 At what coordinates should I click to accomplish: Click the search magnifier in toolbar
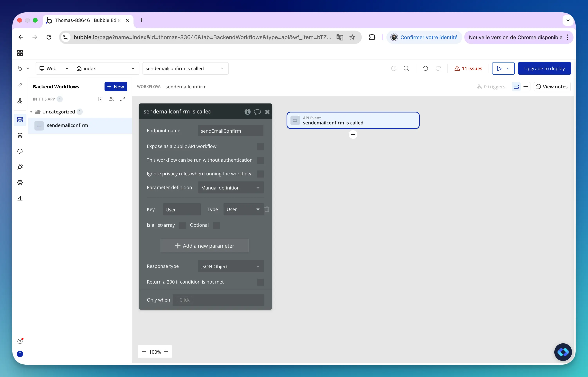pyautogui.click(x=406, y=69)
